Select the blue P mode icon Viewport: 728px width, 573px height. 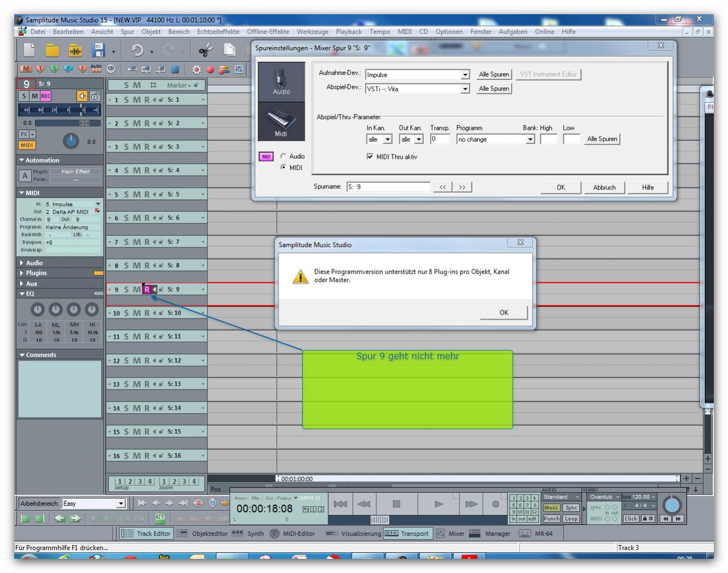tap(68, 69)
